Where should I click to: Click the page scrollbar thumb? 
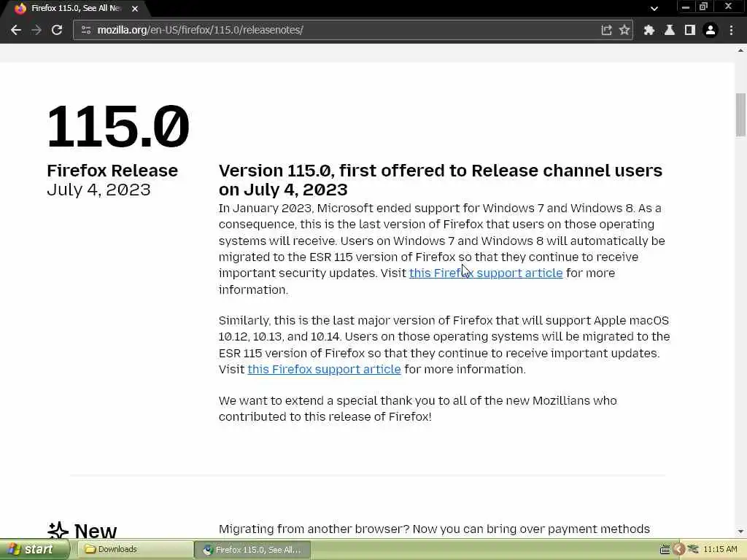click(x=740, y=114)
